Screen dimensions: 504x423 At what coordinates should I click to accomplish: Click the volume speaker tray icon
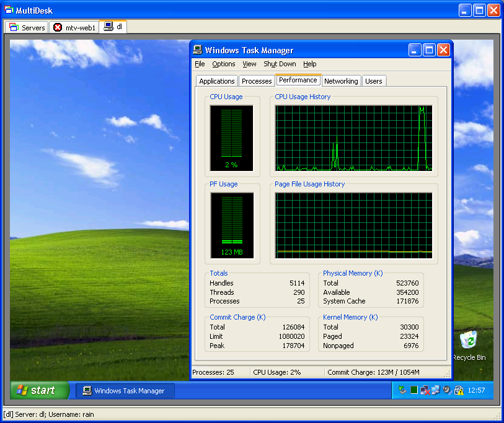pyautogui.click(x=446, y=390)
